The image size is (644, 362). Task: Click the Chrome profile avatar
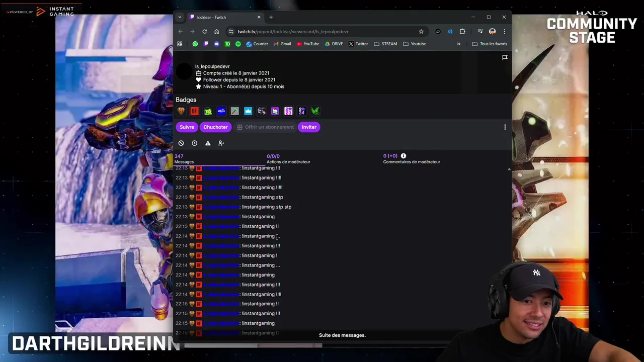point(493,32)
